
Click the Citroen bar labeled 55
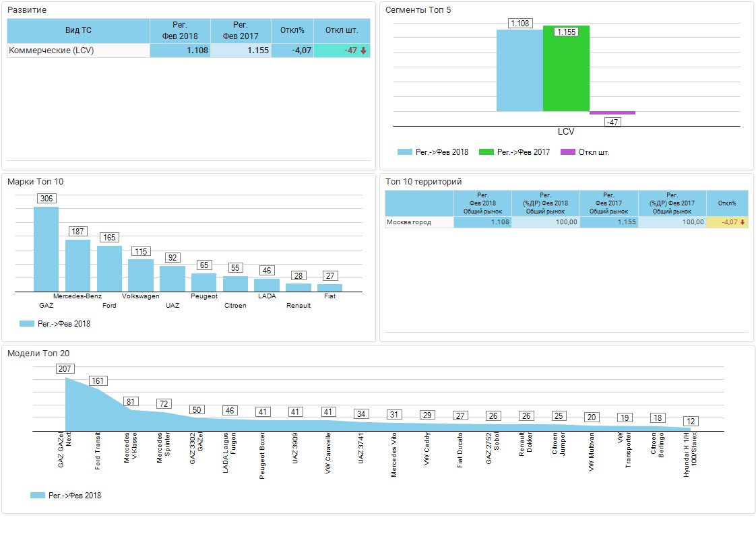[235, 284]
